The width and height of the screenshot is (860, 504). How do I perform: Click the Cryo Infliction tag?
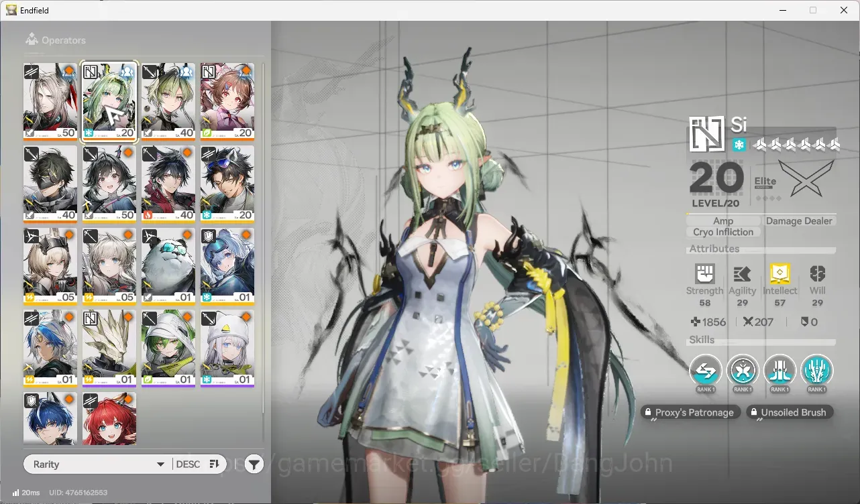pyautogui.click(x=723, y=232)
